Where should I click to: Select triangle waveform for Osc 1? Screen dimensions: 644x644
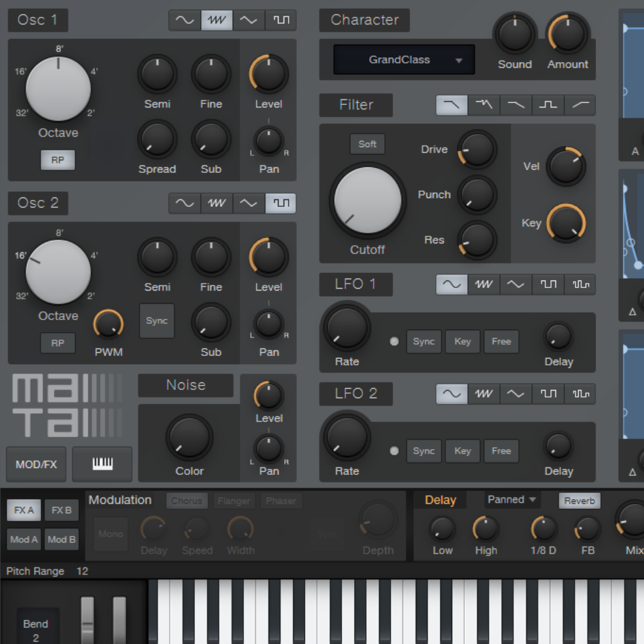pyautogui.click(x=248, y=19)
